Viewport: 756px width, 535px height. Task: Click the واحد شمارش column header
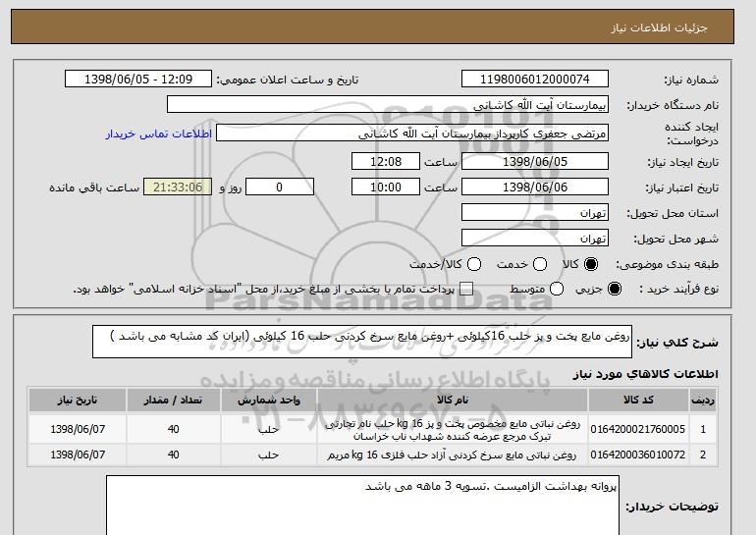[269, 401]
